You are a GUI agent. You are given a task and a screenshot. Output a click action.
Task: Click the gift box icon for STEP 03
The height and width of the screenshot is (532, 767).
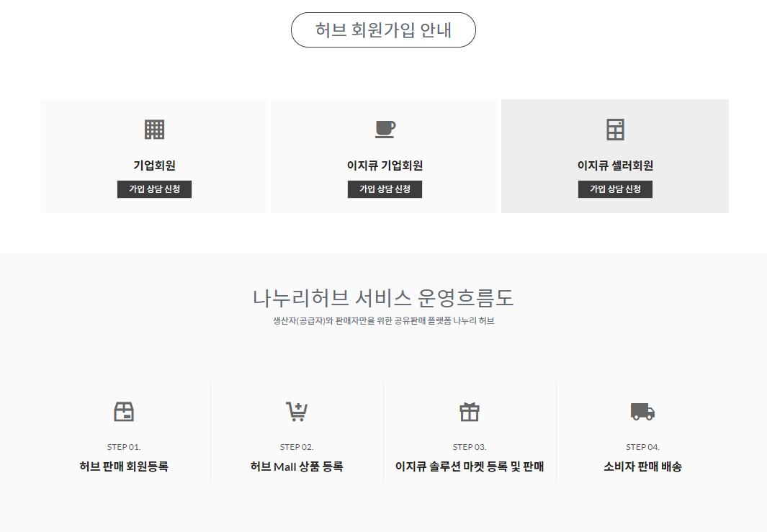[x=470, y=412]
